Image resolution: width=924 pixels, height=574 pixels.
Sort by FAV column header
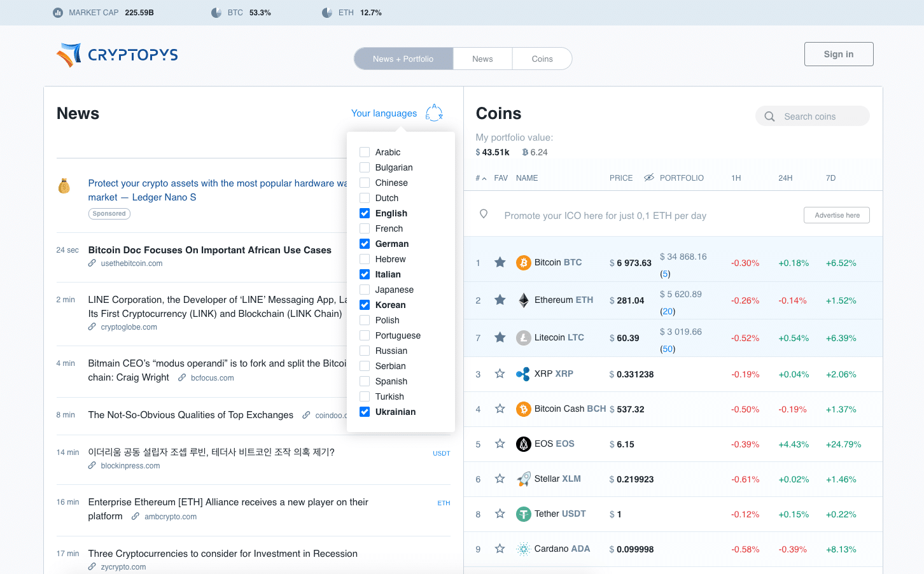pyautogui.click(x=501, y=178)
